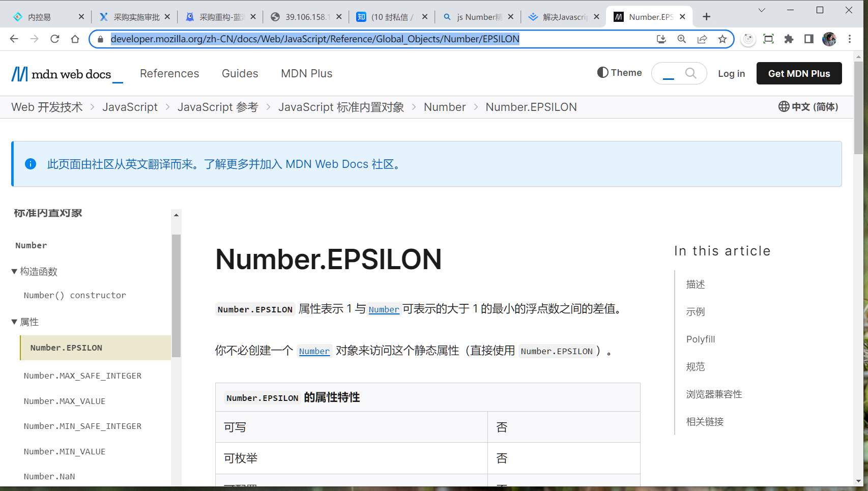Reload the current page
The height and width of the screenshot is (491, 868).
point(54,39)
